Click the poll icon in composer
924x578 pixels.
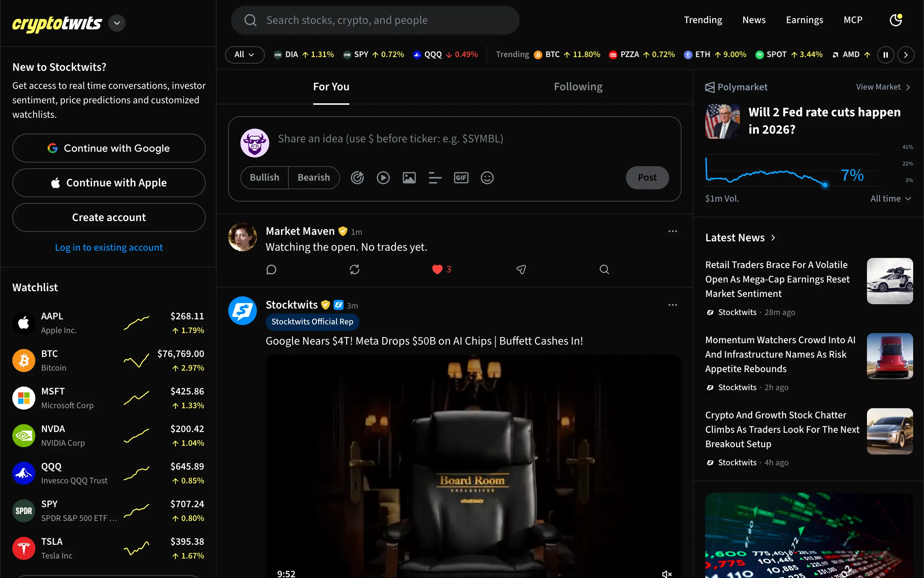[x=435, y=178]
